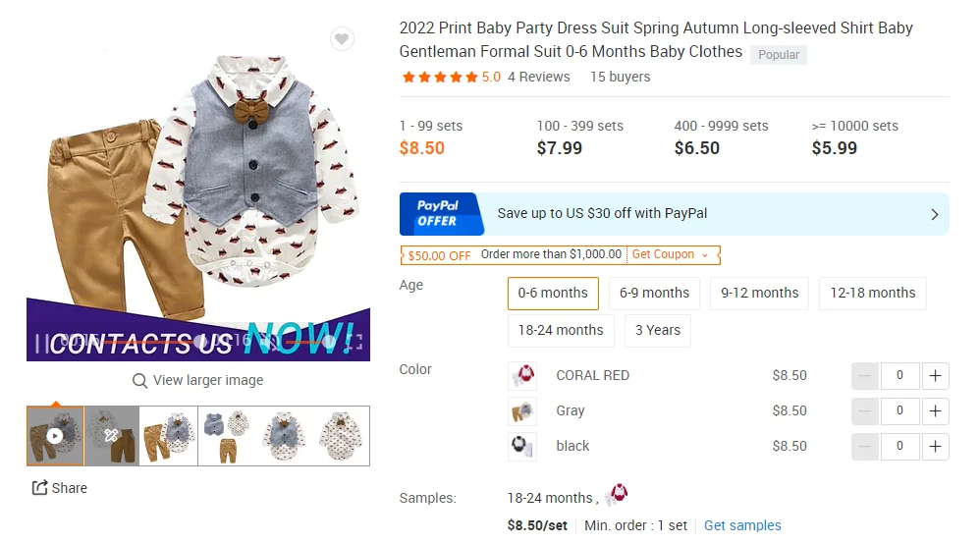
Task: Click the magnifier View larger image icon
Action: pos(140,381)
